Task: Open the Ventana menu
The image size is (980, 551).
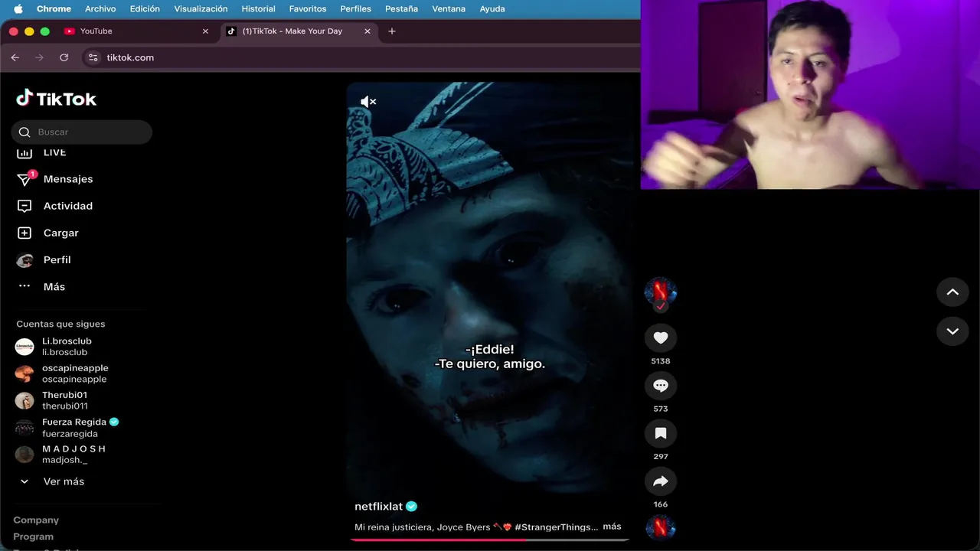Action: coord(449,9)
